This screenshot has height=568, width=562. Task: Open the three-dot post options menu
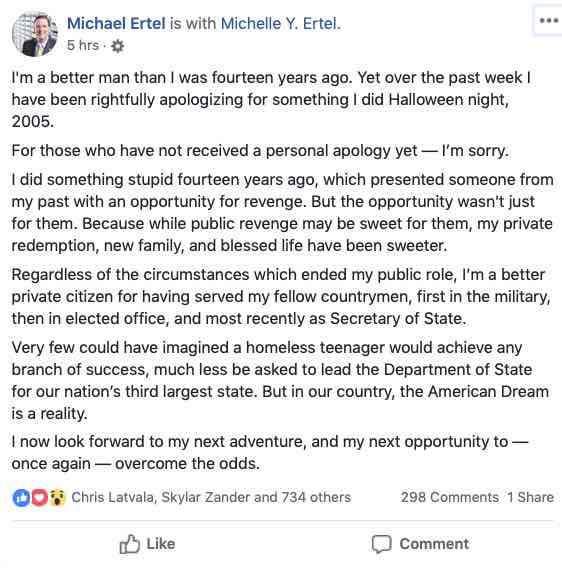[x=549, y=21]
